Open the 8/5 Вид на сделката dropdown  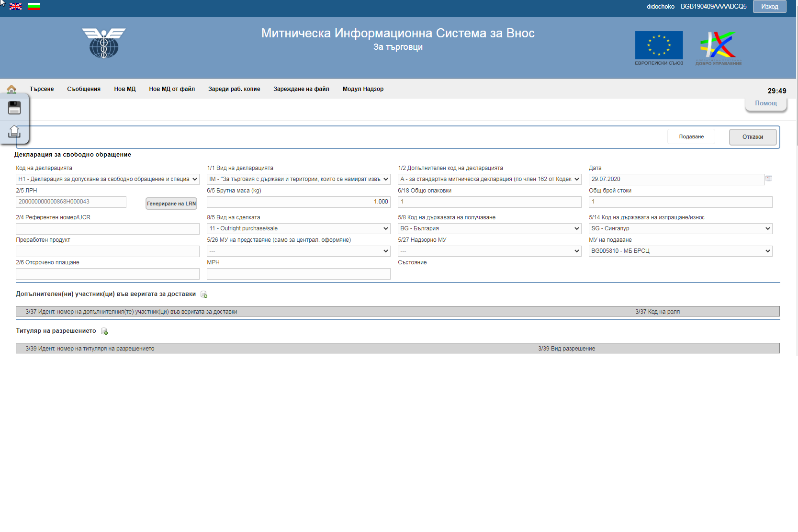tap(298, 228)
